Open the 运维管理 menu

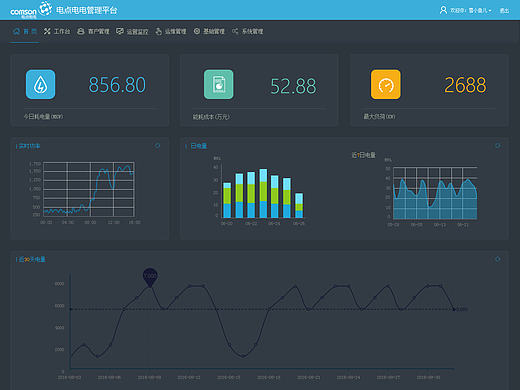coord(171,31)
